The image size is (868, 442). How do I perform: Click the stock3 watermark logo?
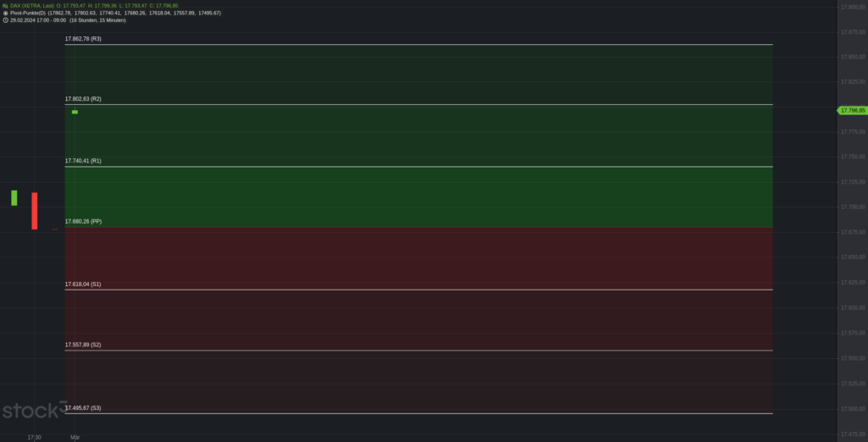click(x=32, y=412)
